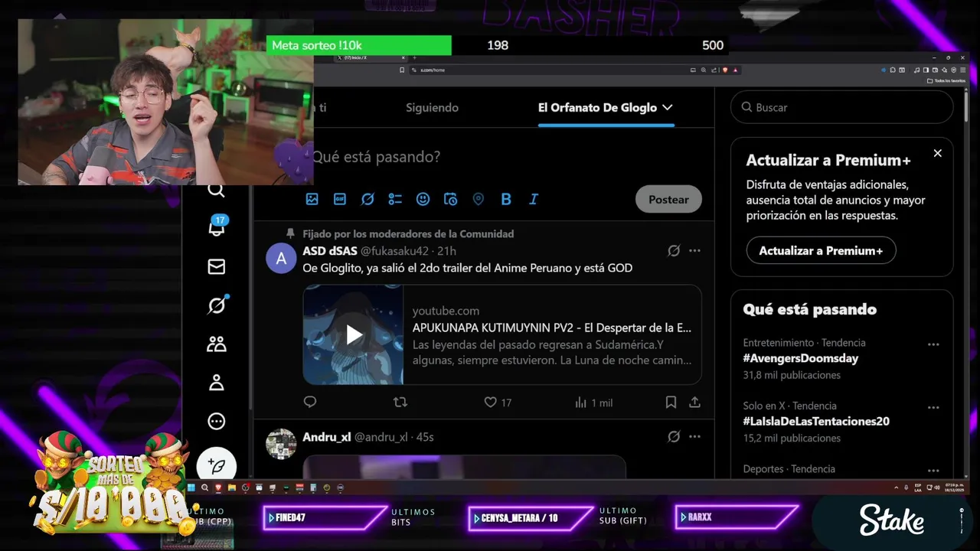The width and height of the screenshot is (980, 551).
Task: Like the ASD dSAS post with 17 likes
Action: point(498,402)
